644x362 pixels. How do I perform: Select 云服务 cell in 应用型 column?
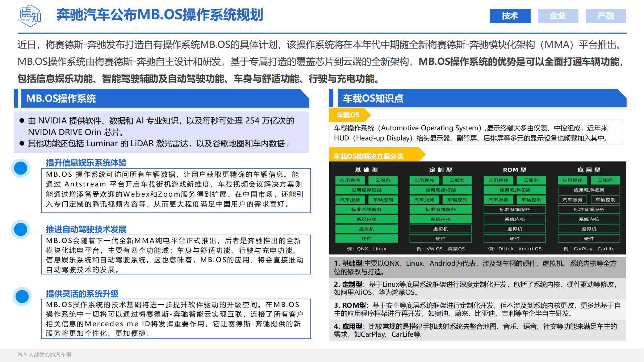click(606, 180)
